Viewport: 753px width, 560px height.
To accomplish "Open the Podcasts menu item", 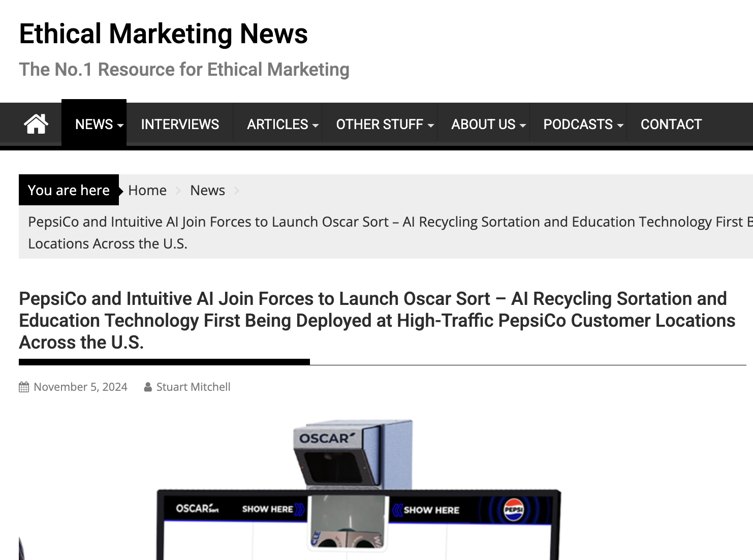I will pyautogui.click(x=578, y=124).
